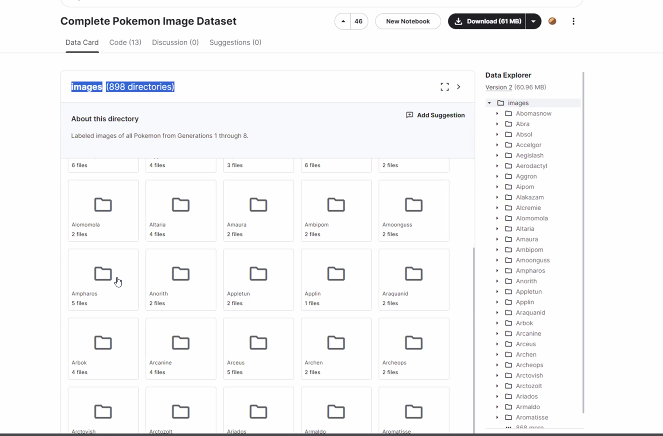Image resolution: width=663 pixels, height=436 pixels.
Task: Expand Abomasnow folder in Data Explorer tree
Action: tap(497, 113)
